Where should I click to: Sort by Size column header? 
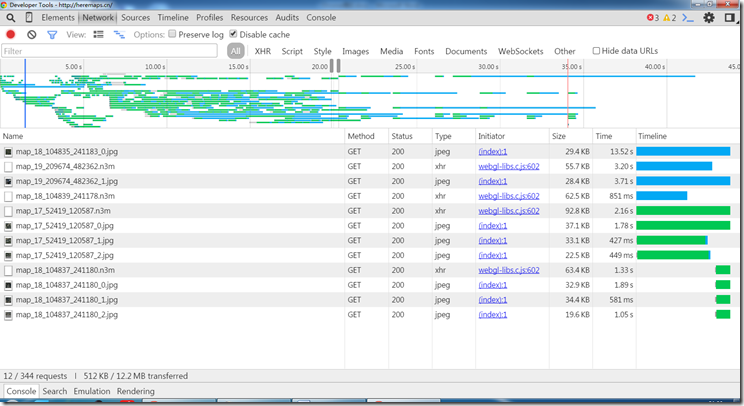(x=571, y=136)
